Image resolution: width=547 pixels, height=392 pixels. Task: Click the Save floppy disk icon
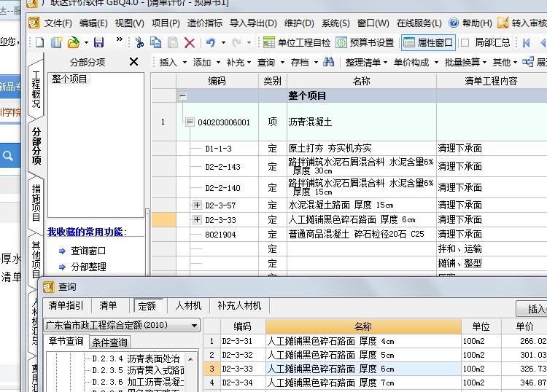(98, 42)
